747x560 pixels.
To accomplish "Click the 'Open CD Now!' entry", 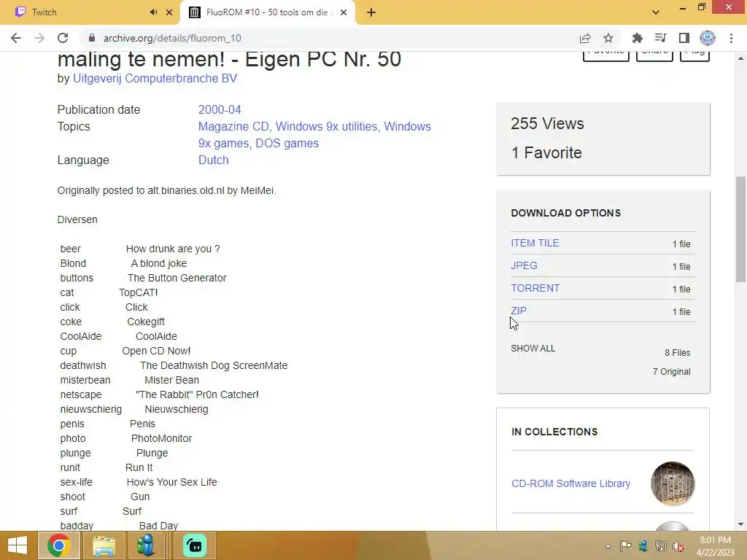I will [x=156, y=351].
